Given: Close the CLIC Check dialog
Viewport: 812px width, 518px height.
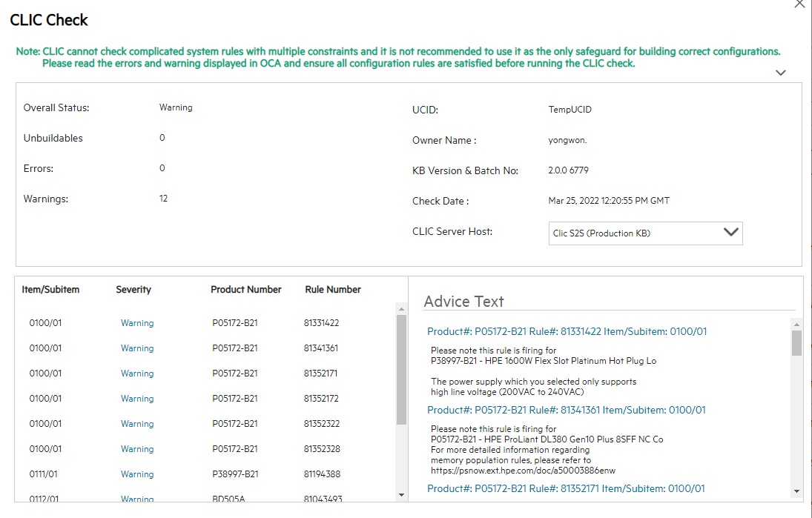Looking at the screenshot, I should click(799, 4).
